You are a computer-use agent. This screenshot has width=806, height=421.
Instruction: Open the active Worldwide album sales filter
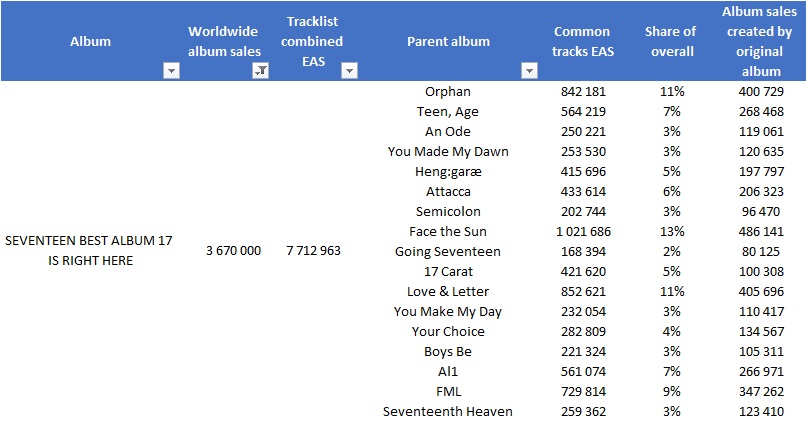[x=261, y=71]
